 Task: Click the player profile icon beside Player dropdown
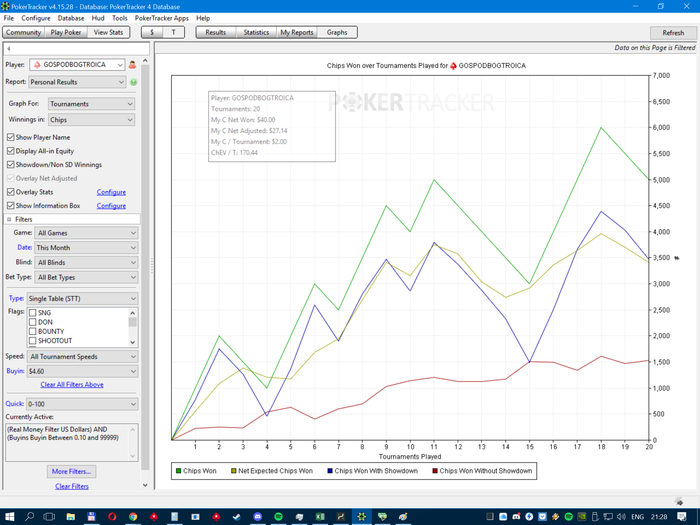132,65
